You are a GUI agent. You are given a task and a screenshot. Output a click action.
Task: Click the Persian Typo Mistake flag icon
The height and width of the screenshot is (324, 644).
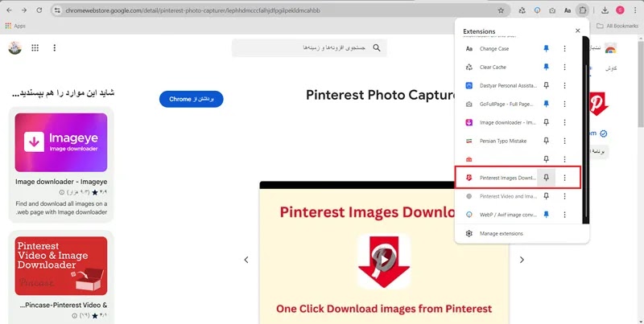point(469,141)
